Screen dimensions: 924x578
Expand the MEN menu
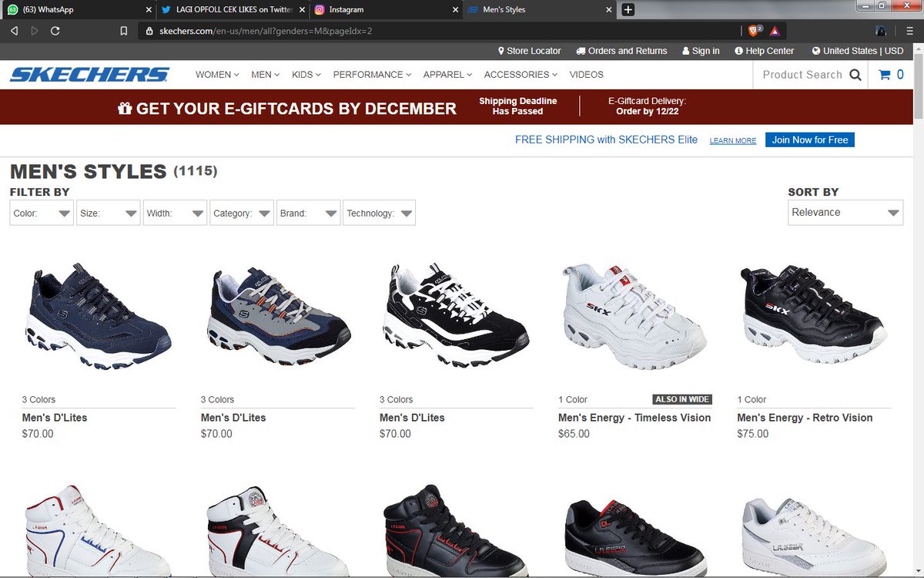click(x=266, y=75)
